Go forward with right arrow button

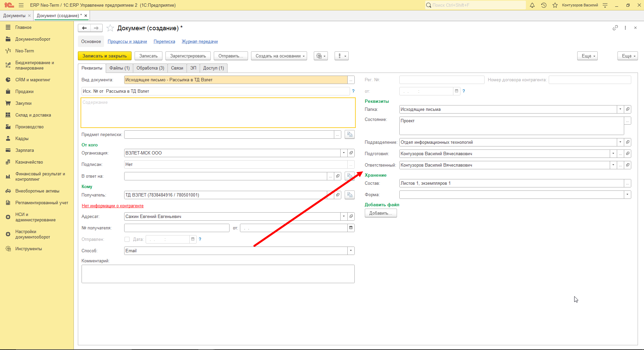tap(96, 28)
